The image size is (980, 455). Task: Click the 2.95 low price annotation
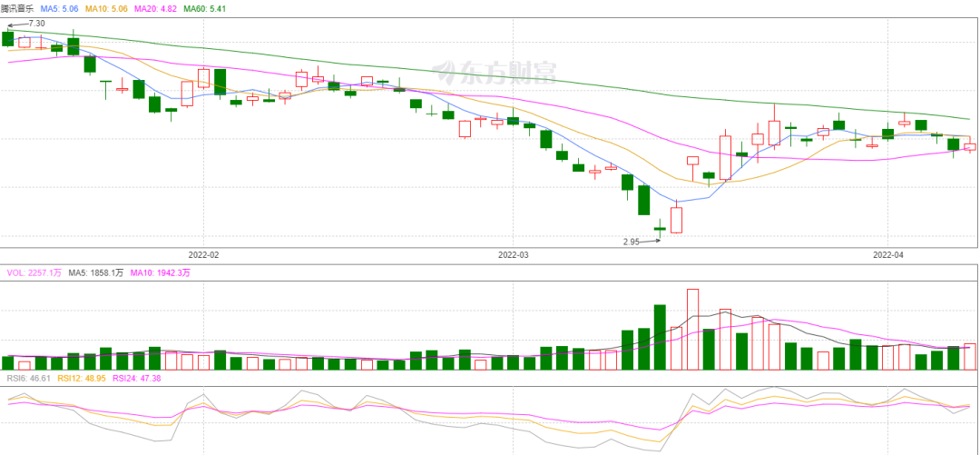click(632, 242)
